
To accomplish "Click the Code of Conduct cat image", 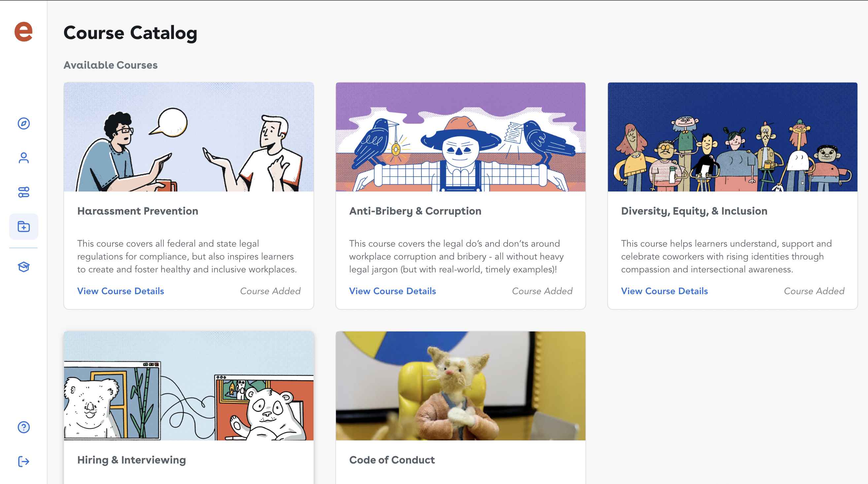I will (461, 386).
